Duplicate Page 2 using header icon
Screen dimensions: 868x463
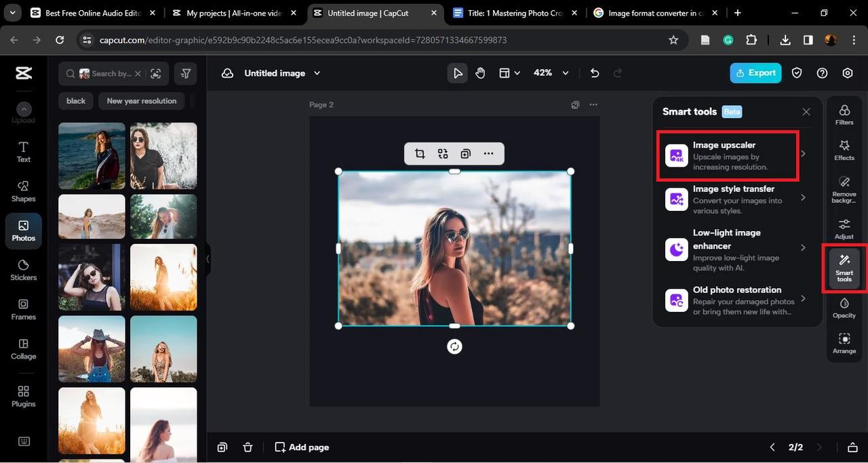pyautogui.click(x=575, y=104)
